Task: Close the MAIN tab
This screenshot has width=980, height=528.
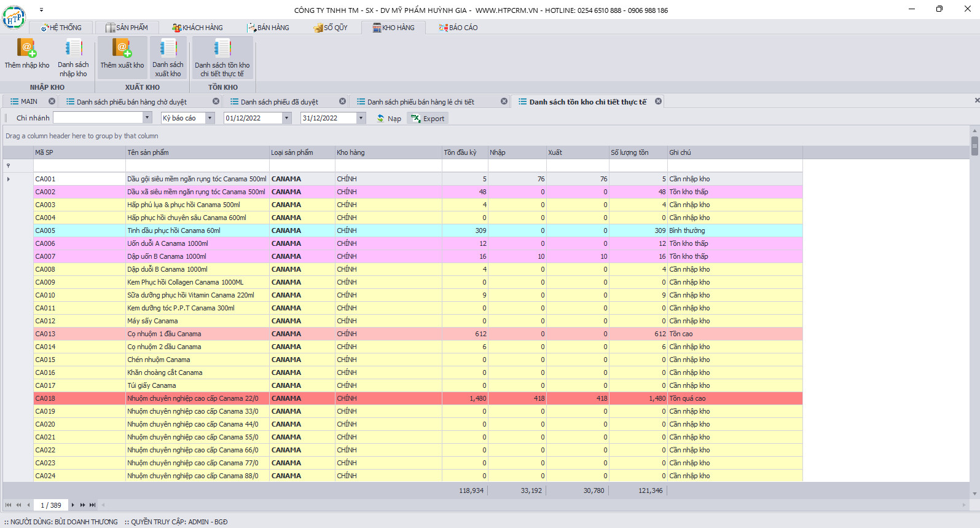Action: click(52, 101)
